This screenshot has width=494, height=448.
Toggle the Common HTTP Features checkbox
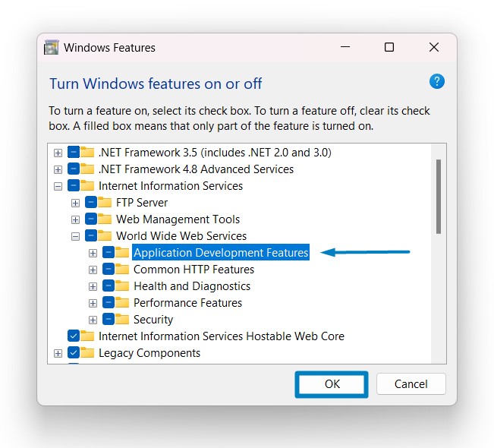coord(108,270)
